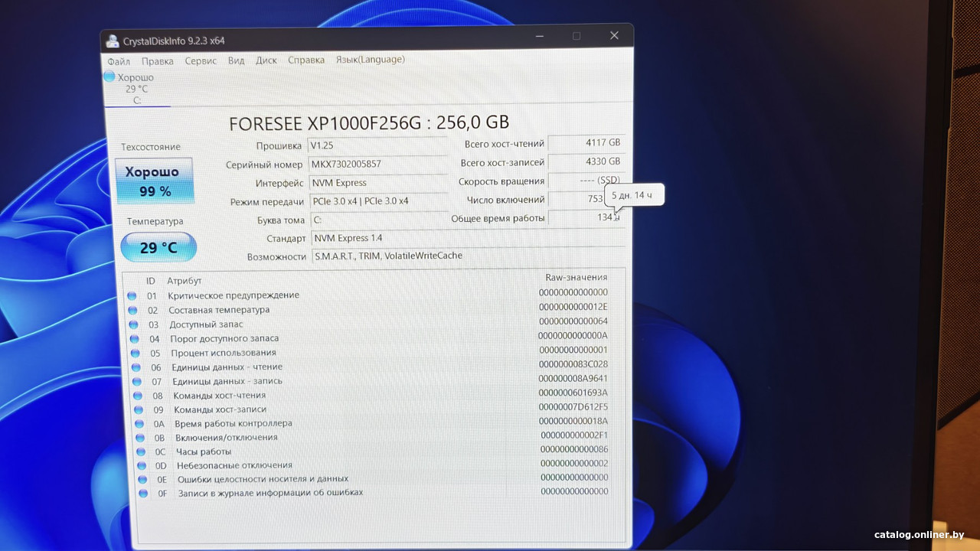
Task: Open the Сервис menu
Action: coord(201,61)
